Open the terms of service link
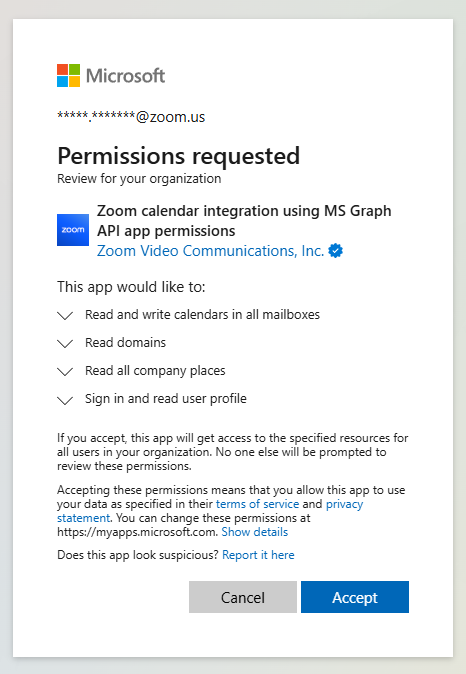The height and width of the screenshot is (674, 466). pos(258,504)
